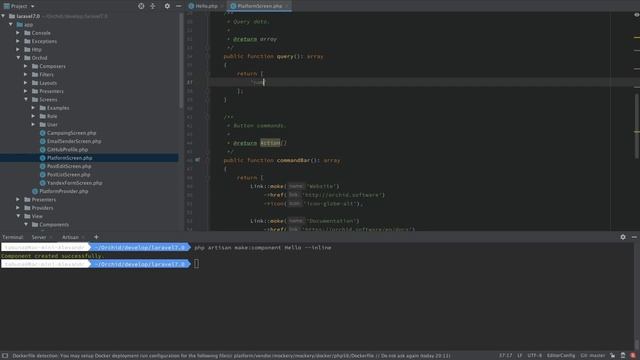Open the Git: master branch menu
The height and width of the screenshot is (360, 640).
coord(593,356)
